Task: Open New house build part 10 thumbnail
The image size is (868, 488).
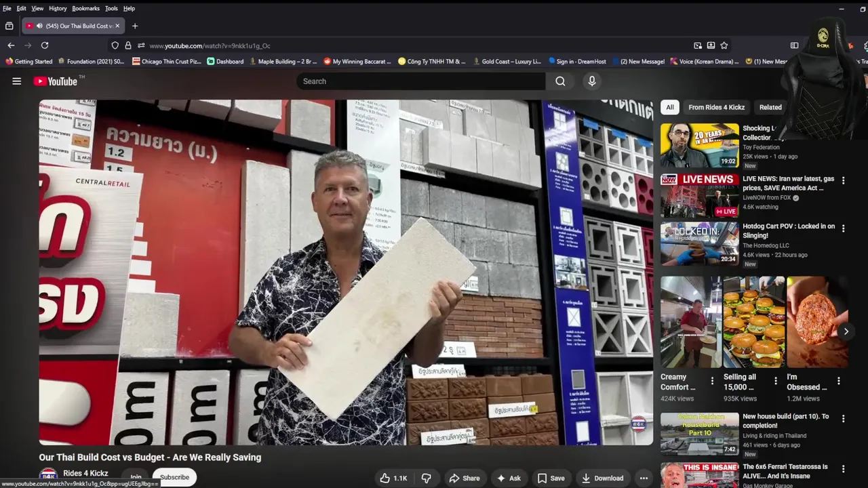Action: [x=700, y=434]
